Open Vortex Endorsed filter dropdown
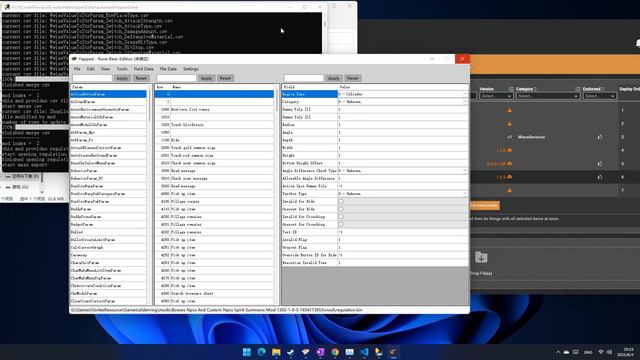Image resolution: width=640 pixels, height=360 pixels. click(599, 96)
